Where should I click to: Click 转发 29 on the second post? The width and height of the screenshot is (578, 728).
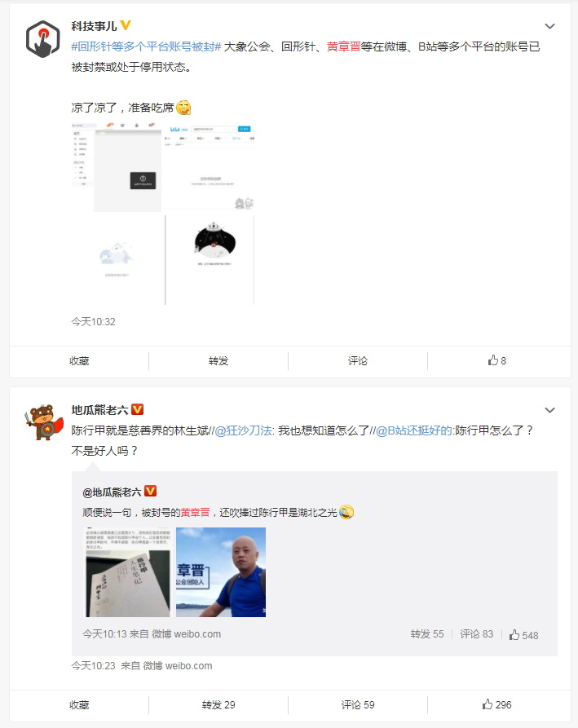(218, 705)
